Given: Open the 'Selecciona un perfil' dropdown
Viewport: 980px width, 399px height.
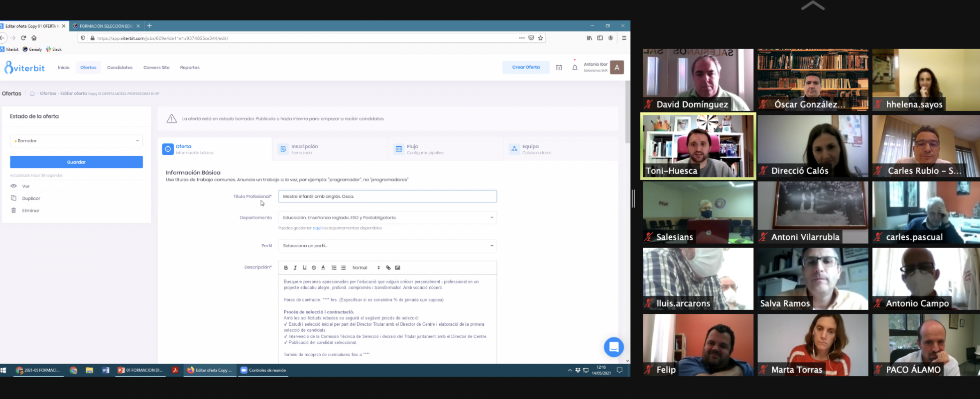Looking at the screenshot, I should coord(387,246).
